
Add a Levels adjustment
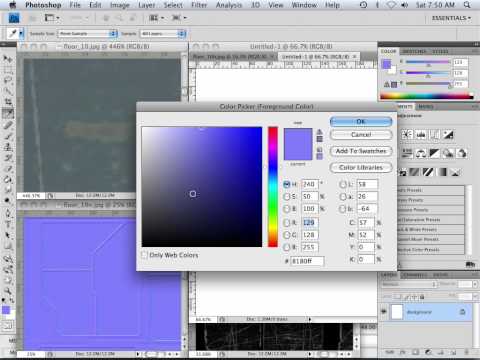(421, 135)
